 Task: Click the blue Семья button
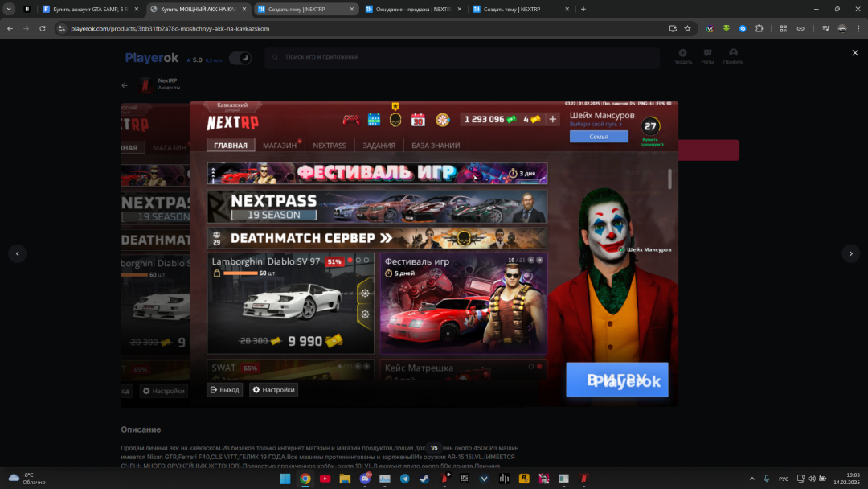[x=599, y=136]
